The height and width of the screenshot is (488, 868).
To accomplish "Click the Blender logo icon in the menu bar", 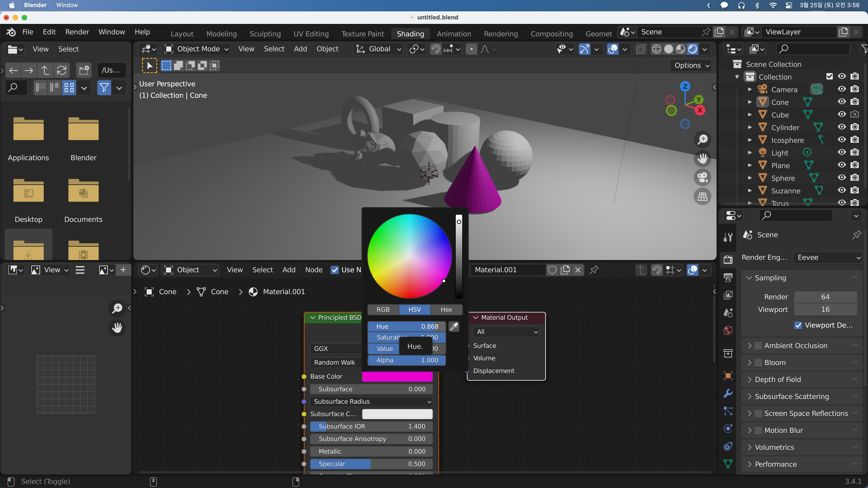I will point(11,32).
